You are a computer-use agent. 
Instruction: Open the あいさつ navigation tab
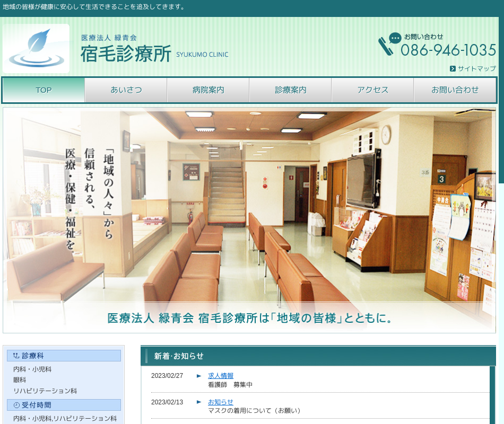click(126, 90)
